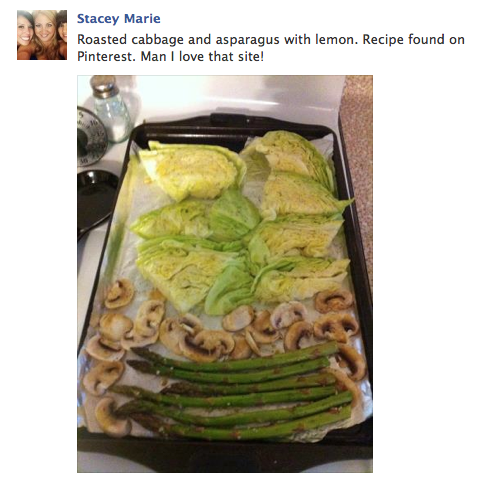
Task: Click the mushroom slice right of asparagus
Action: [x=351, y=362]
